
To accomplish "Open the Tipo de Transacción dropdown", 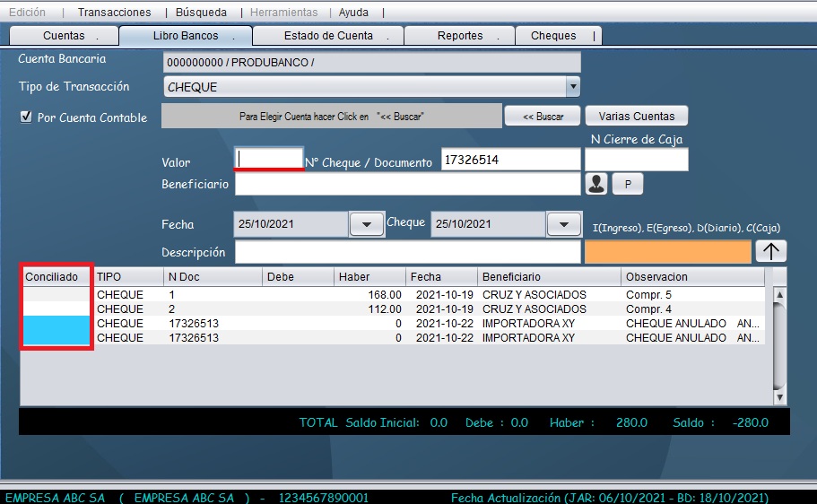I will click(572, 87).
